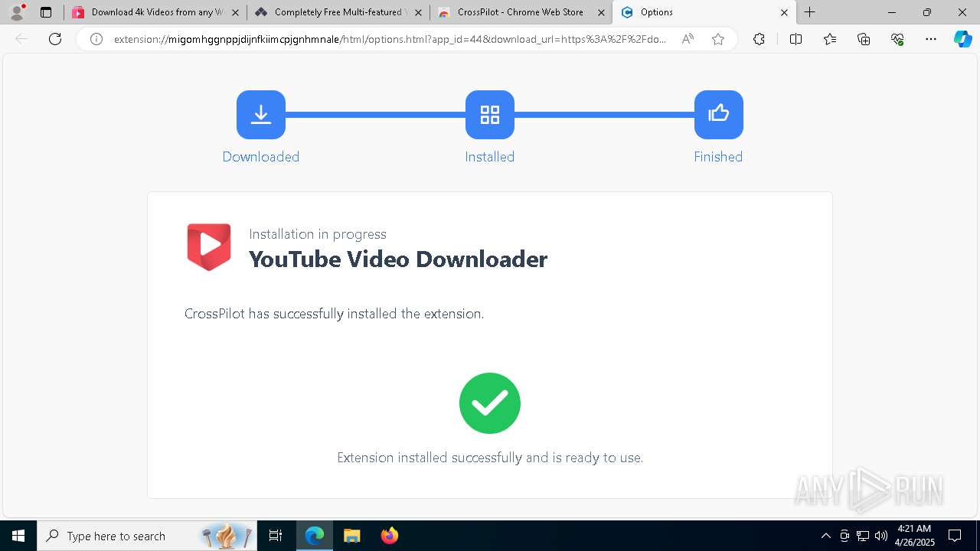980x551 pixels.
Task: Close the CrossPilot Chrome Web Store tab
Action: (x=601, y=12)
